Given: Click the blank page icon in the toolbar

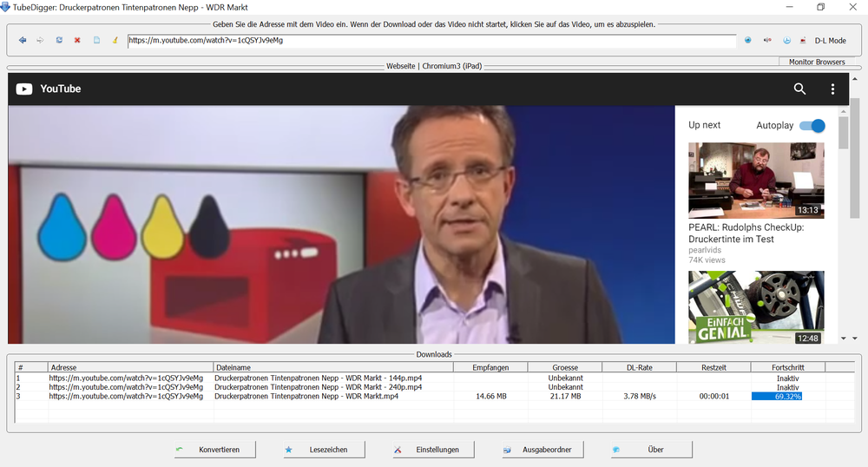Looking at the screenshot, I should coord(96,41).
